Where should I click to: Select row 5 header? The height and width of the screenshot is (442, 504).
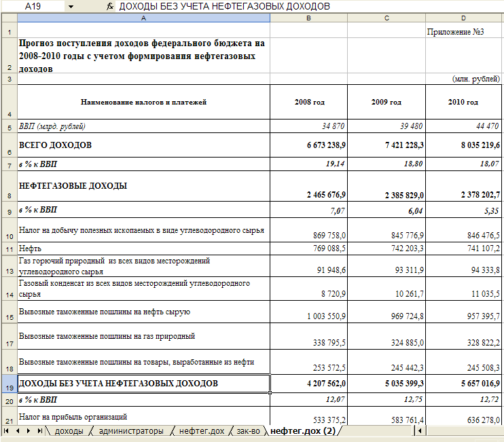coord(10,126)
